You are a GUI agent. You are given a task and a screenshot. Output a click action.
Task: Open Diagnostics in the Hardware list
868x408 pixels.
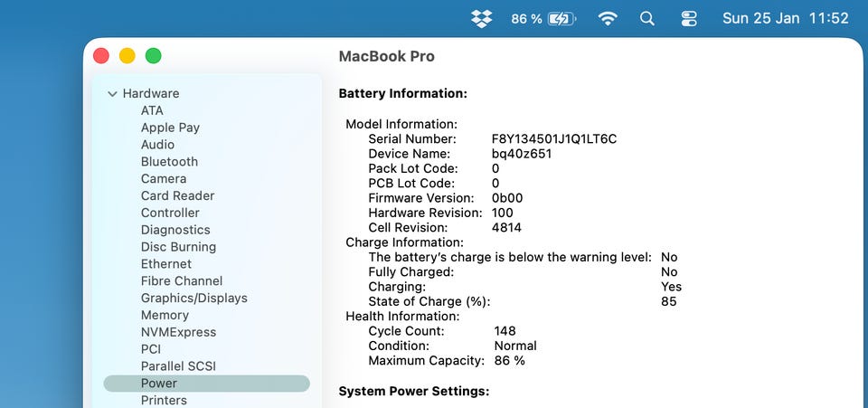[x=175, y=230]
